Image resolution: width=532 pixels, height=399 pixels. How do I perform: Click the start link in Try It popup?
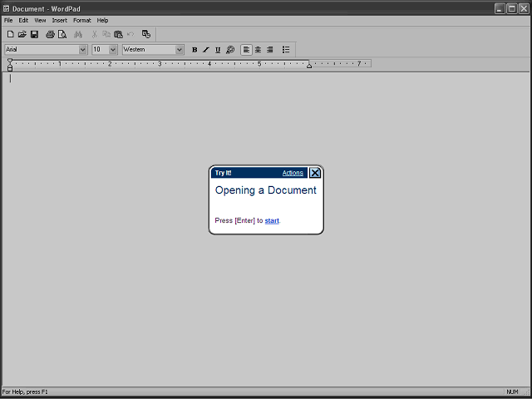[x=272, y=220]
